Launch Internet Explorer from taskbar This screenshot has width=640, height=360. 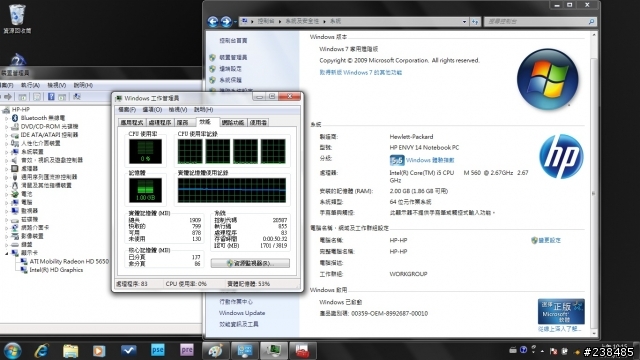coord(42,351)
